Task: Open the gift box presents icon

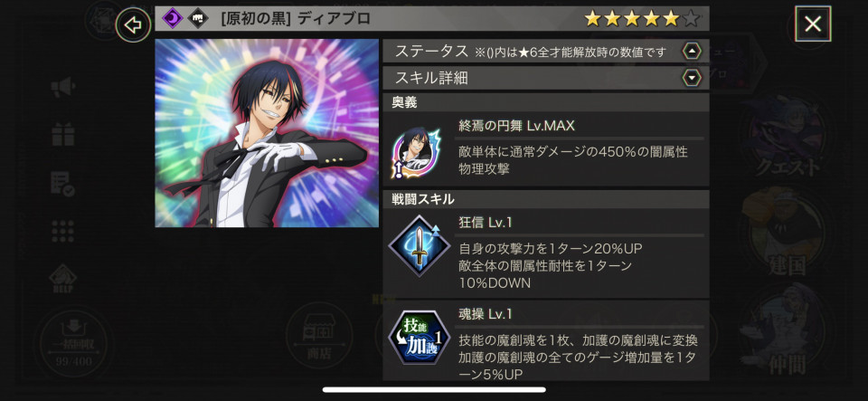Action: (63, 134)
